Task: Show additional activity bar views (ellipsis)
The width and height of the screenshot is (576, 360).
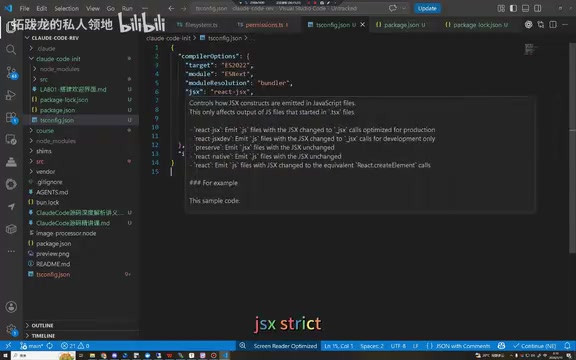Action: [x=11, y=251]
